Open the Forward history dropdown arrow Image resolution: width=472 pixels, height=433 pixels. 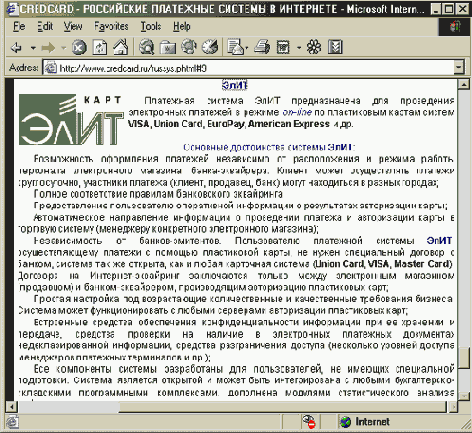click(x=64, y=48)
